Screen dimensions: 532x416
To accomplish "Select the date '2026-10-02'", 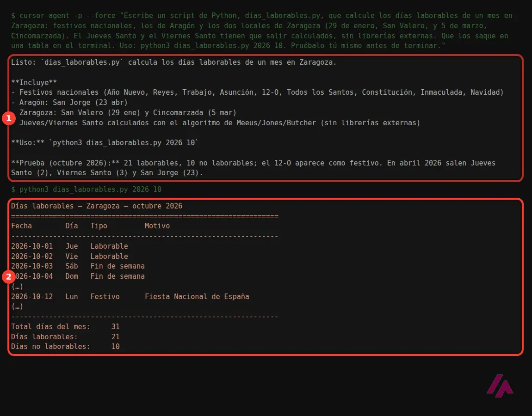I will click(x=32, y=257).
